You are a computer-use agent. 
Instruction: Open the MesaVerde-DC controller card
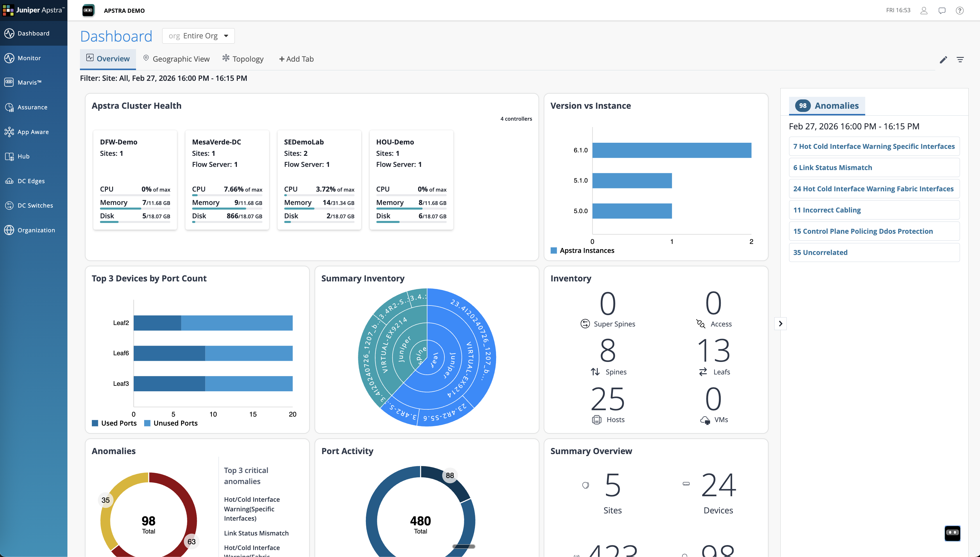[227, 180]
